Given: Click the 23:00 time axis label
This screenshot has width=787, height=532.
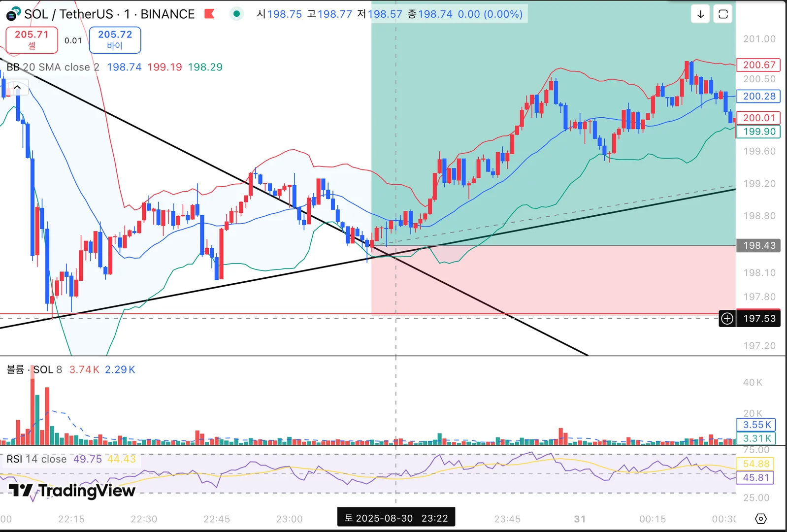Looking at the screenshot, I should [289, 519].
